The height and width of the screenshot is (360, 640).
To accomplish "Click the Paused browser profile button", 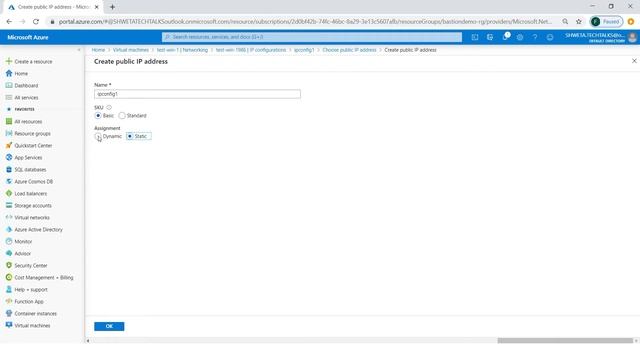I will tap(607, 22).
